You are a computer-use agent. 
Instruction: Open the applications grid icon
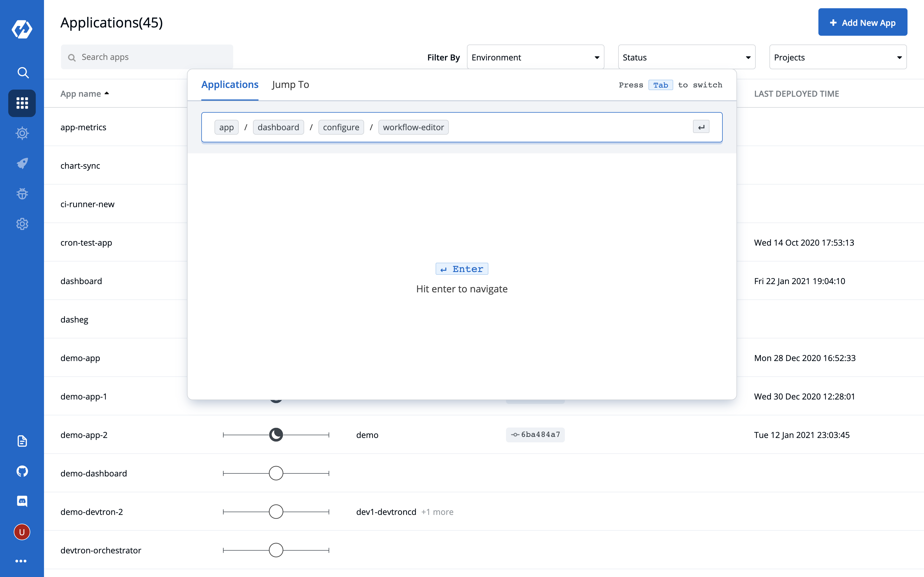point(22,103)
